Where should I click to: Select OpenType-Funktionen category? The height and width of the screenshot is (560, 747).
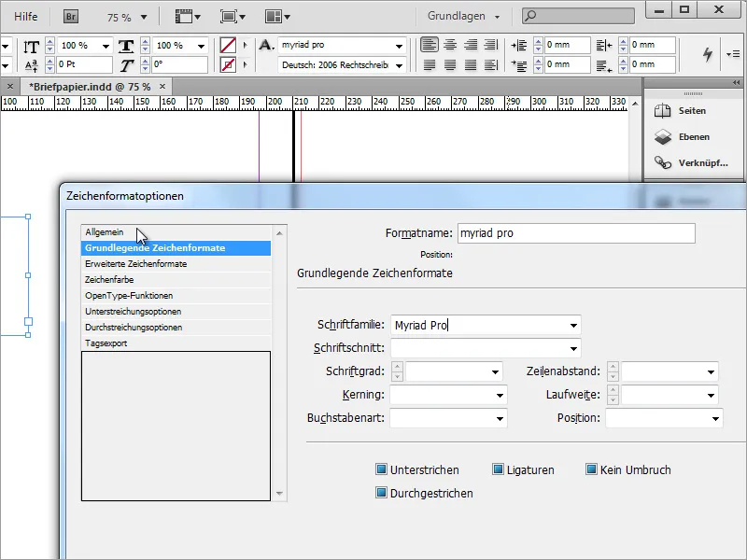click(x=176, y=296)
